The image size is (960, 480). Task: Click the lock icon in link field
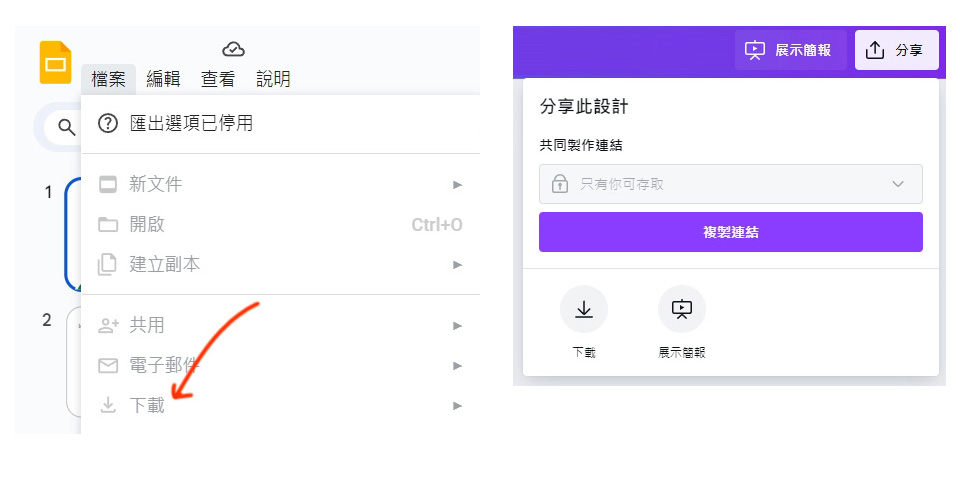[560, 184]
